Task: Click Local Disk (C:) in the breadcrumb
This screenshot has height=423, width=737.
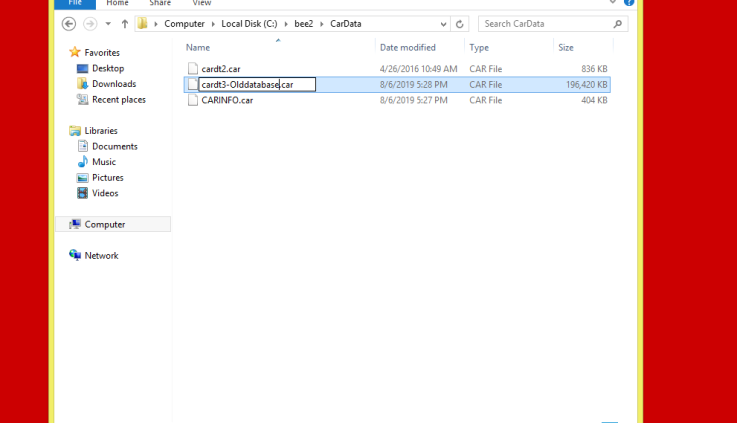Action: click(x=249, y=24)
